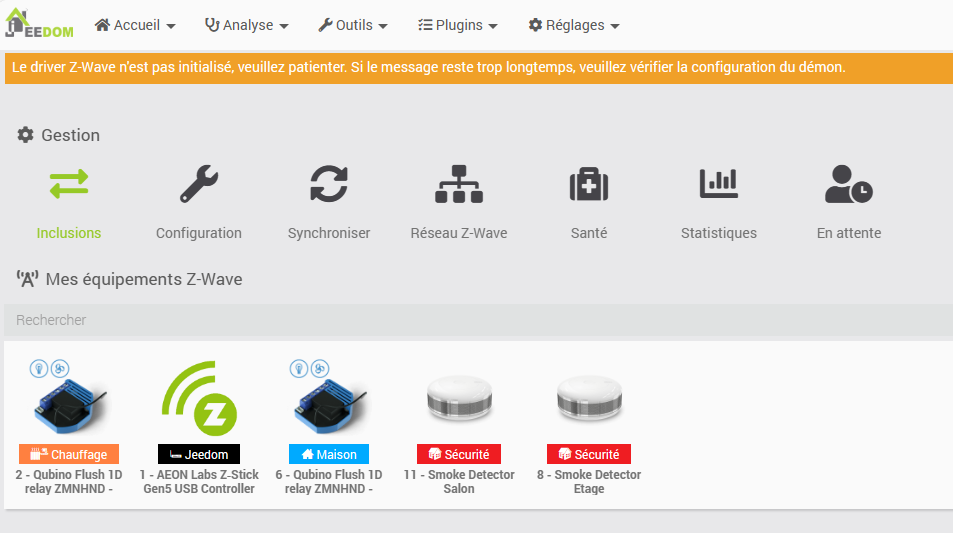This screenshot has height=533, width=953.
Task: Click the Synchroniser refresh icon
Action: 329,184
